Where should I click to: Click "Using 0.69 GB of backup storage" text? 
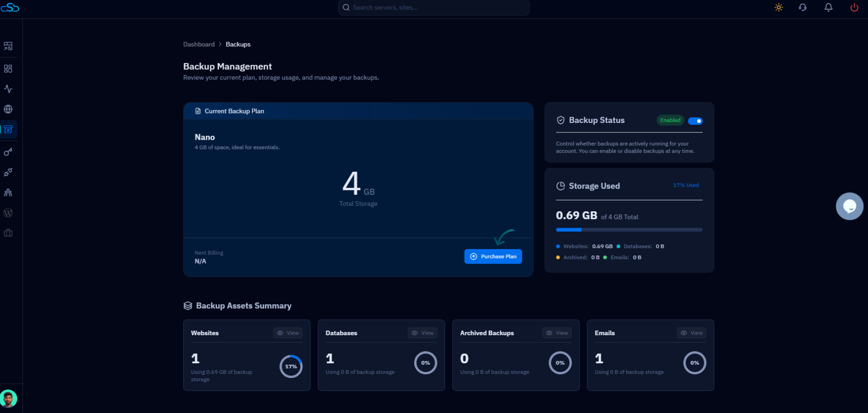[x=221, y=376]
